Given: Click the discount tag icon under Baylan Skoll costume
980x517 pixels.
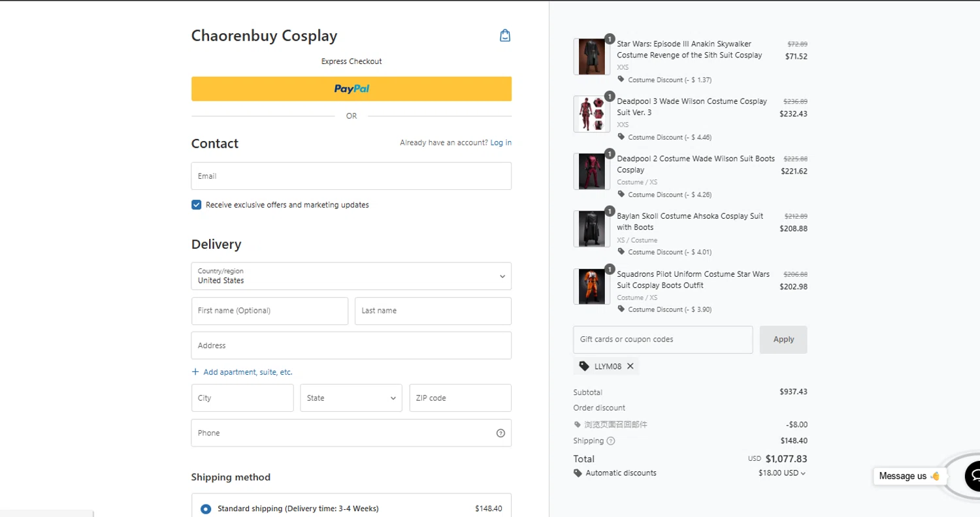Looking at the screenshot, I should tap(621, 252).
